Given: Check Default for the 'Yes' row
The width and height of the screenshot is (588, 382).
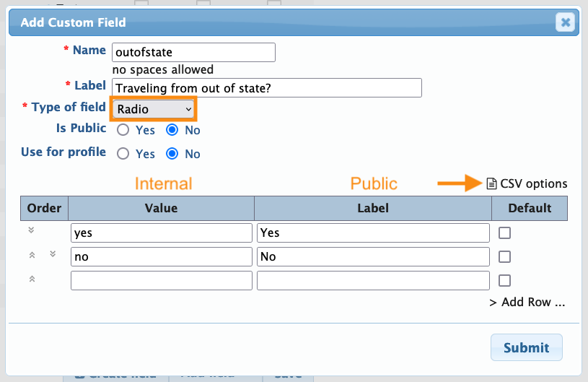Looking at the screenshot, I should pyautogui.click(x=505, y=233).
